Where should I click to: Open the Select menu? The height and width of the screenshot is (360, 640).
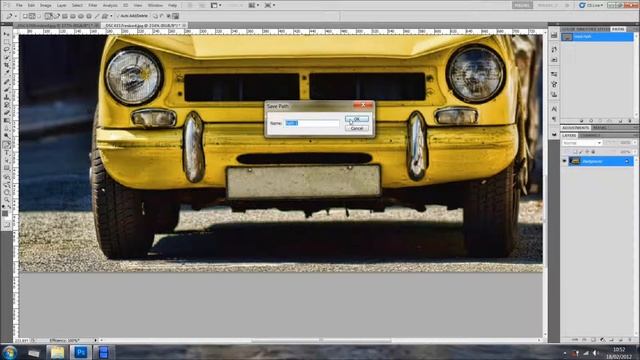(x=77, y=5)
